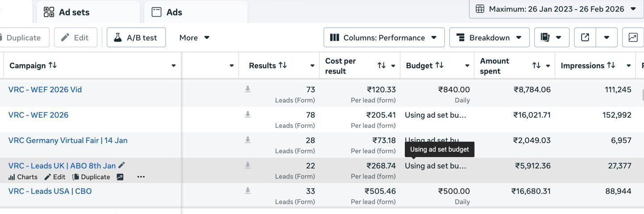The width and height of the screenshot is (644, 214).
Task: Click the sort arrows on Impressions column
Action: 611,65
